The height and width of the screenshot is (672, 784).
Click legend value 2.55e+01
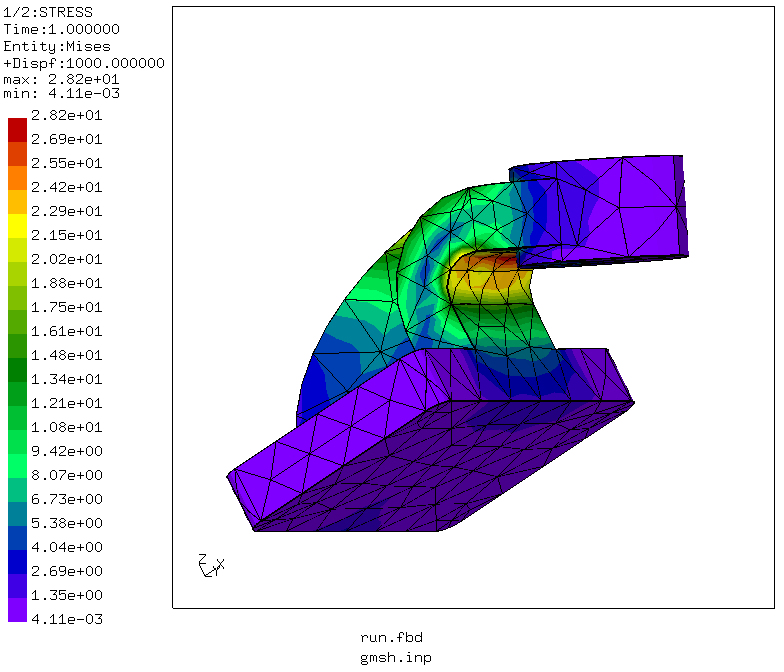coord(66,163)
